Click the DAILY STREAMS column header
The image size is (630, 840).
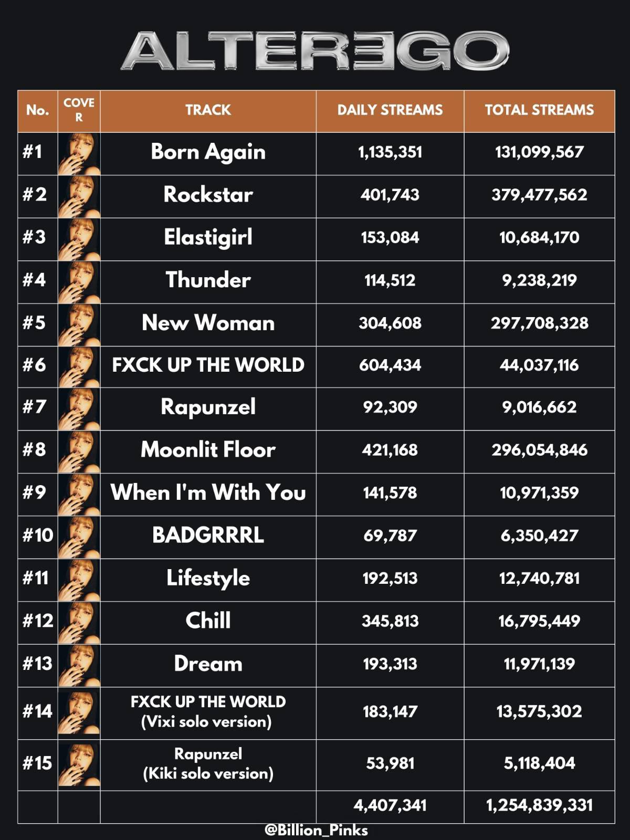(390, 110)
